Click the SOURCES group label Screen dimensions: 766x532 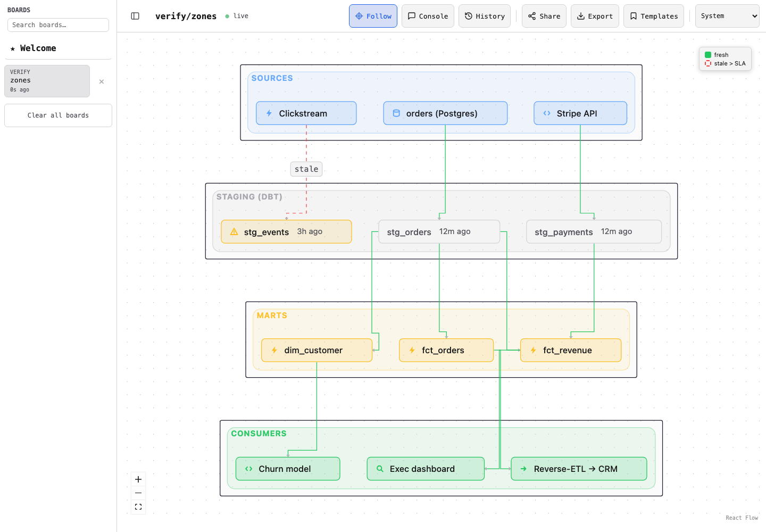272,78
